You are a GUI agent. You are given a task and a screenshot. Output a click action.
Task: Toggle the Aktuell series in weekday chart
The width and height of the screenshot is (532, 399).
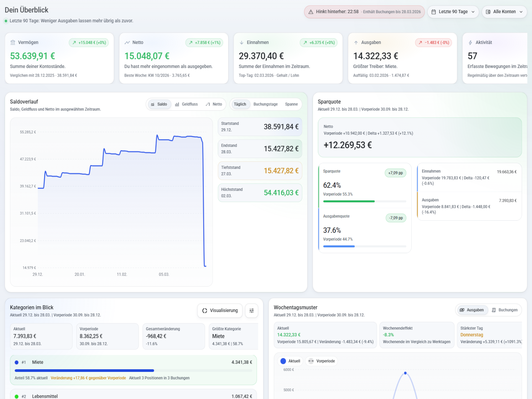coord(290,361)
